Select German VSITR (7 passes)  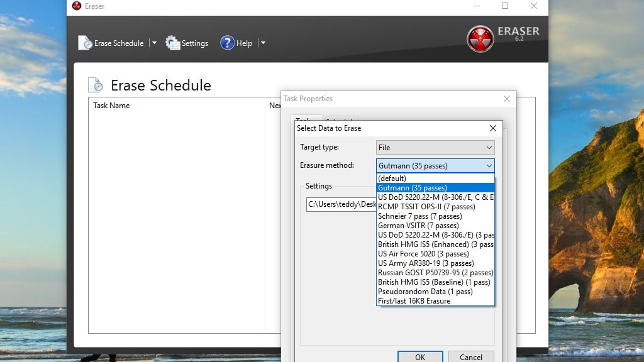pos(435,226)
